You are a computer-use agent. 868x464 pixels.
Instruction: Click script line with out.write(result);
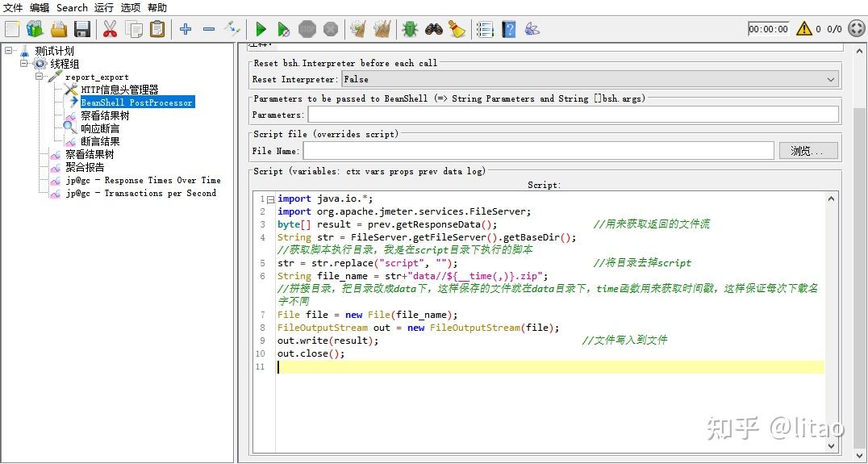(x=328, y=341)
